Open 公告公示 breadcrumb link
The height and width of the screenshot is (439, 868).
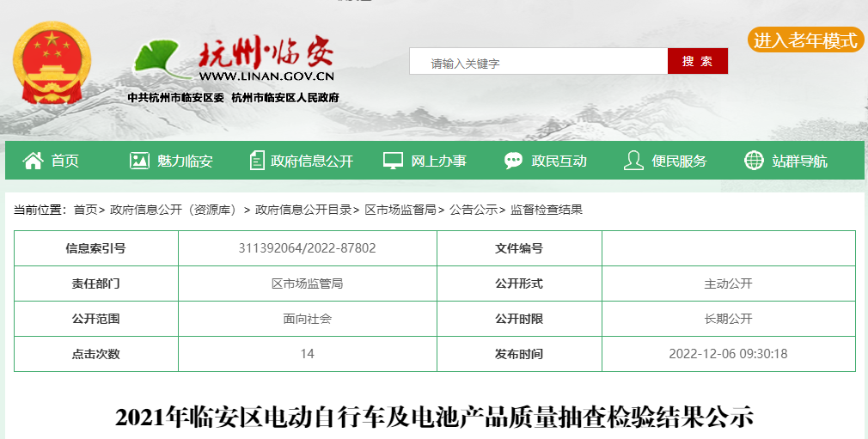[x=473, y=210]
